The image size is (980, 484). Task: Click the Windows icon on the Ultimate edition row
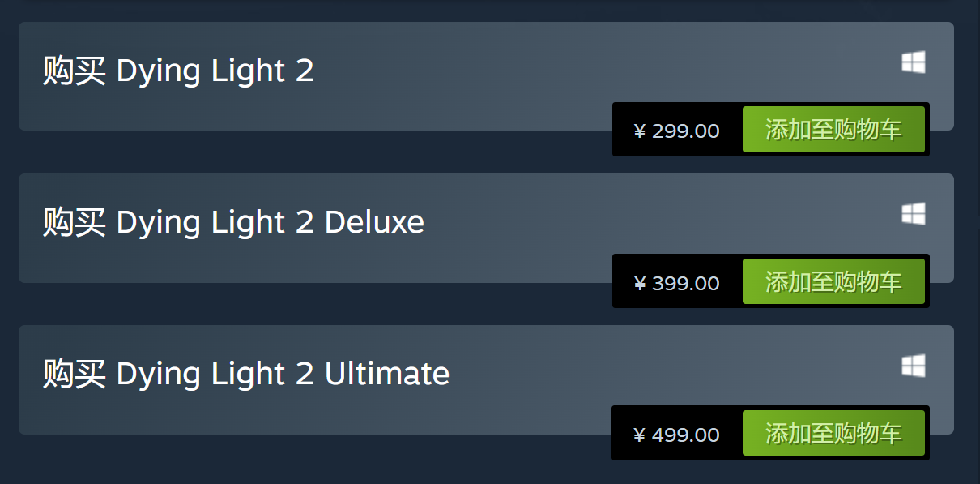click(x=914, y=366)
